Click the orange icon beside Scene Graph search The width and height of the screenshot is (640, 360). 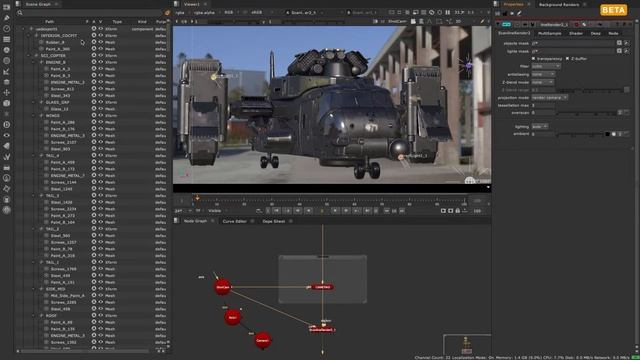pos(167,13)
